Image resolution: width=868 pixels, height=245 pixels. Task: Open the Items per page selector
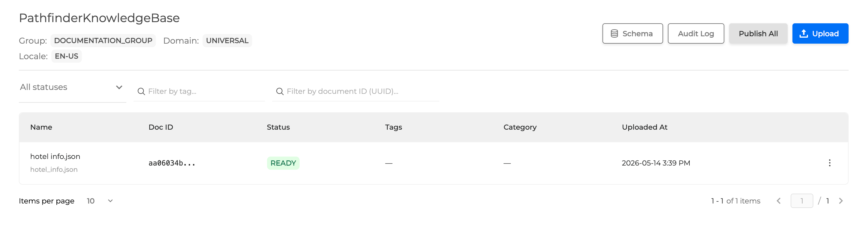click(100, 201)
